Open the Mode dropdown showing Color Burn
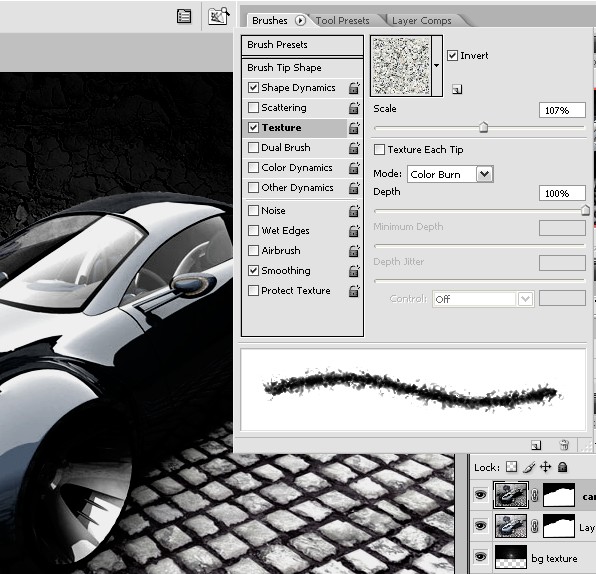This screenshot has width=596, height=574. (x=450, y=174)
